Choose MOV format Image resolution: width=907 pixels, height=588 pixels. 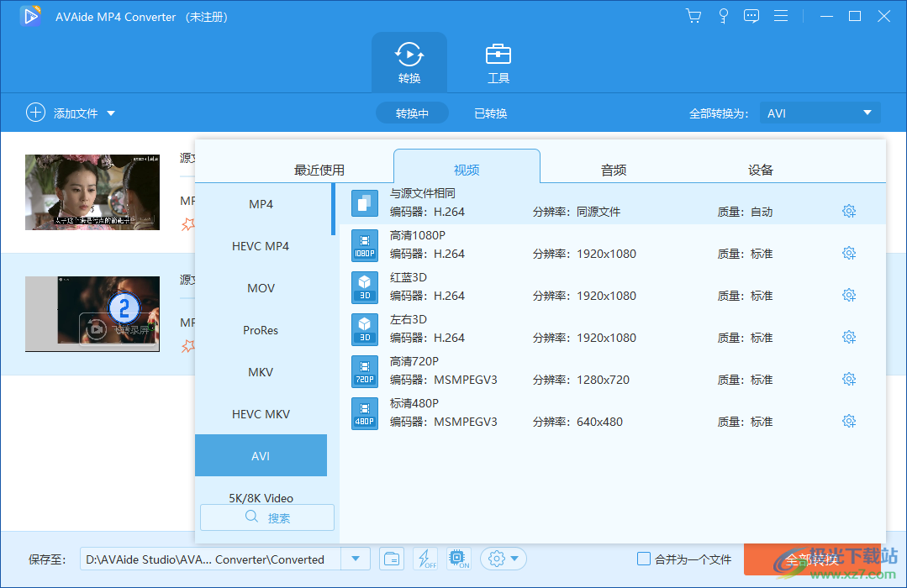[261, 288]
